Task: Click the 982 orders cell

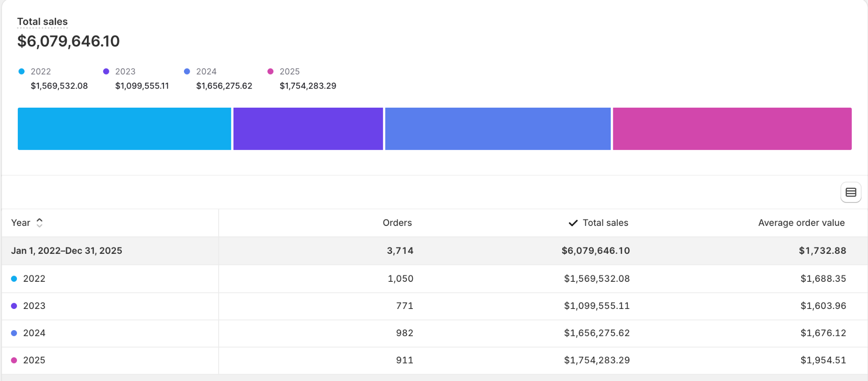Action: point(405,333)
